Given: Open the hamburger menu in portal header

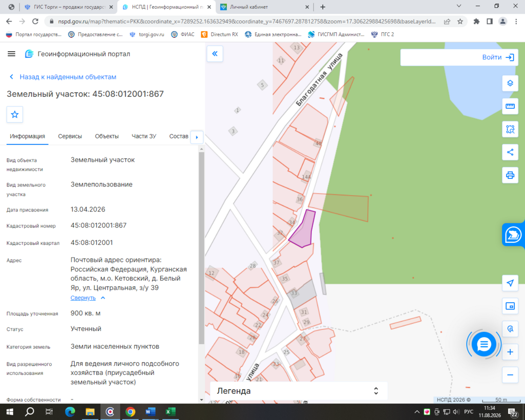Looking at the screenshot, I should (11, 54).
